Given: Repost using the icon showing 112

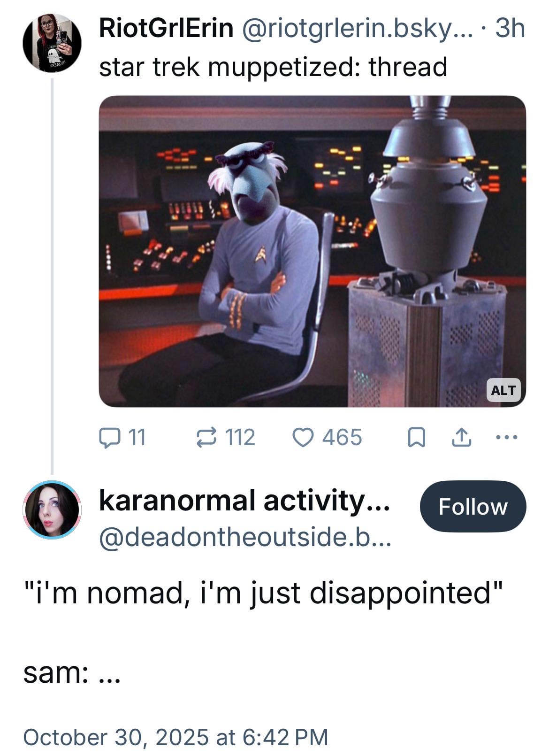Looking at the screenshot, I should coord(225,437).
